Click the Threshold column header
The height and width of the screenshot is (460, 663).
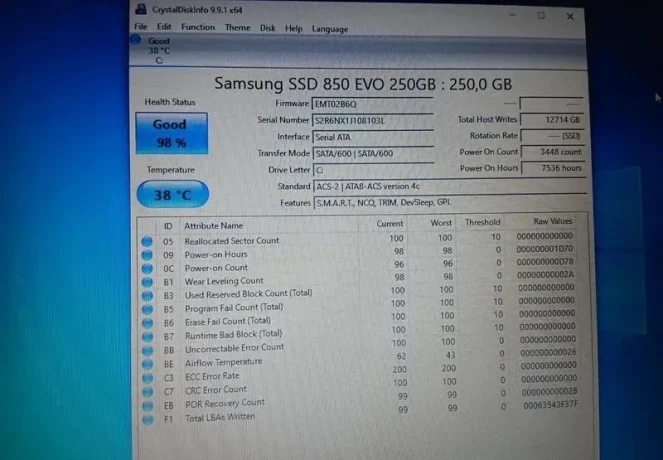click(x=482, y=222)
